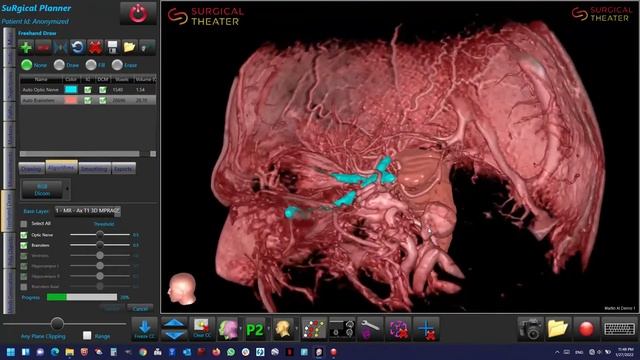Open dropdown arrow next to P2 icon
Screen dimensions: 640x360
[x=269, y=329]
